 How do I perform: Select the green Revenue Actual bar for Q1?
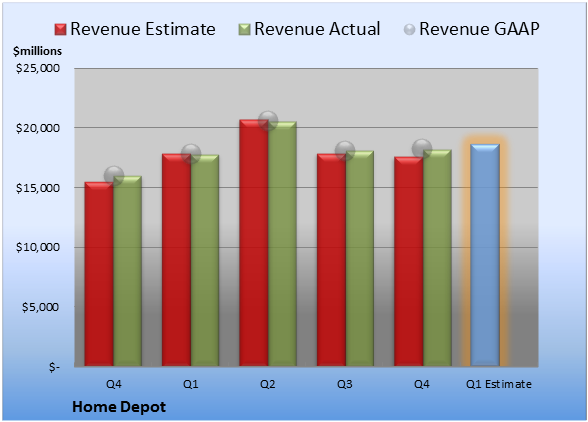click(205, 260)
